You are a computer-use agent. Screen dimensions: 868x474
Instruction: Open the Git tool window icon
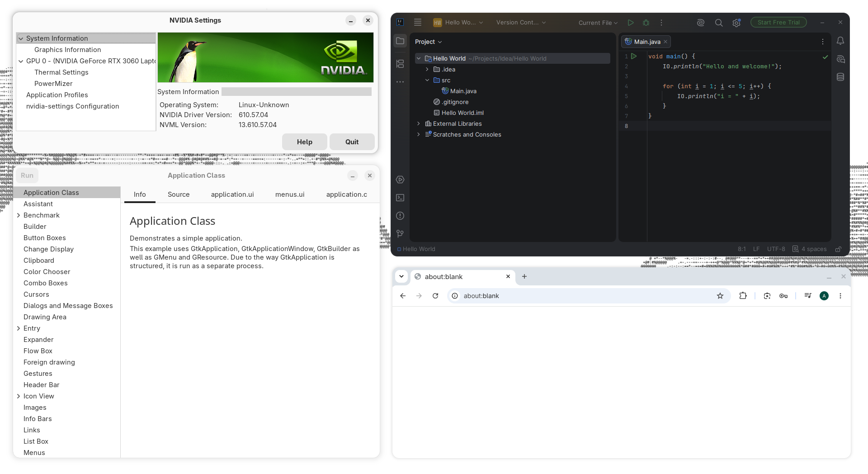pyautogui.click(x=400, y=234)
